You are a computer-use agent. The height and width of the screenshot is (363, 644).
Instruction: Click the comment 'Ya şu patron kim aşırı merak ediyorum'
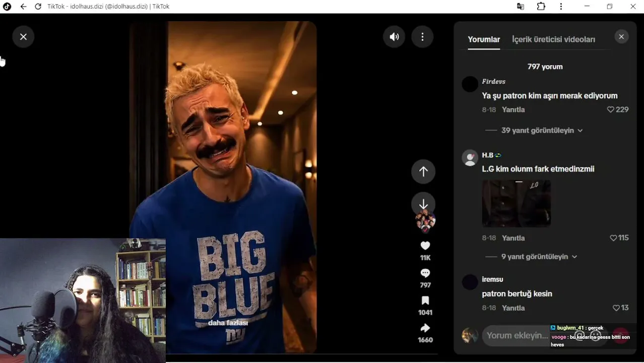[549, 95]
